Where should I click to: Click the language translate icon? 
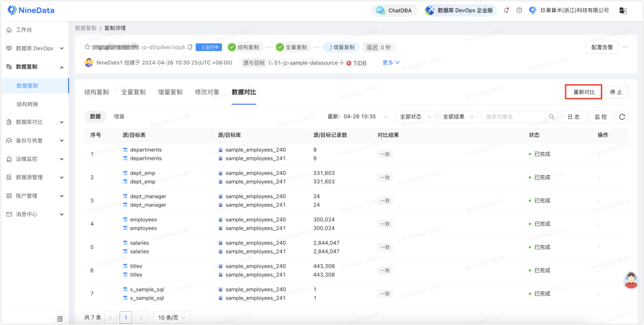point(623,10)
